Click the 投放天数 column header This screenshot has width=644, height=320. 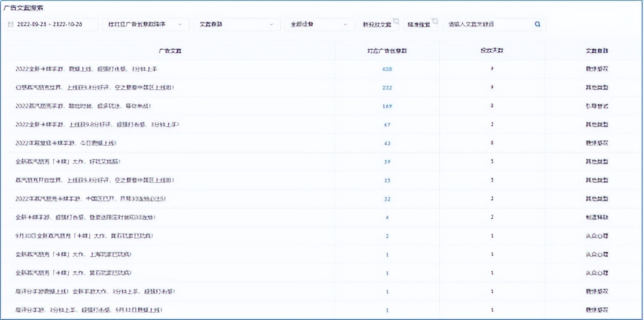pyautogui.click(x=492, y=51)
